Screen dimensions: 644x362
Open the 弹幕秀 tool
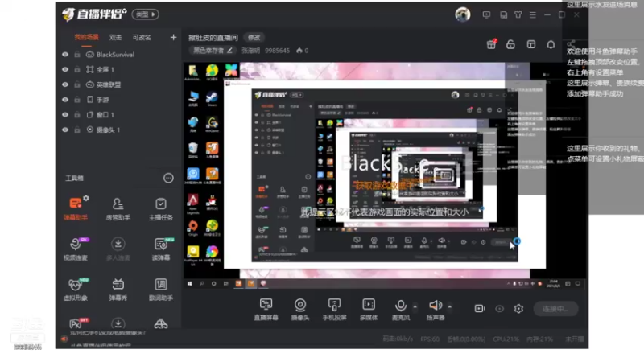[x=118, y=290]
